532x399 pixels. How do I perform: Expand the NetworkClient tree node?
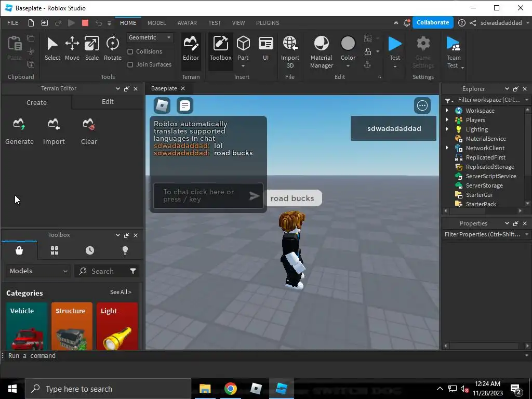tap(447, 148)
